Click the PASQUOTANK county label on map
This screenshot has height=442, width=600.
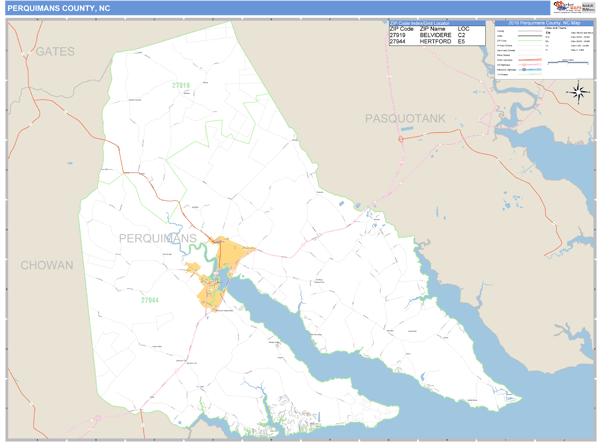point(405,119)
